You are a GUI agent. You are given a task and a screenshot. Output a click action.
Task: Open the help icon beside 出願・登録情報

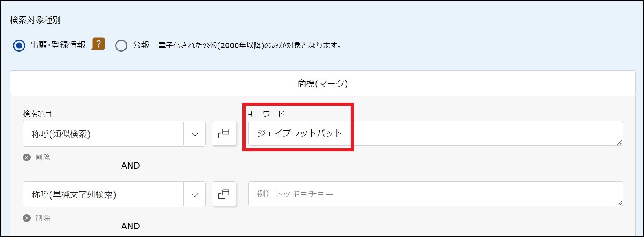[x=98, y=44]
